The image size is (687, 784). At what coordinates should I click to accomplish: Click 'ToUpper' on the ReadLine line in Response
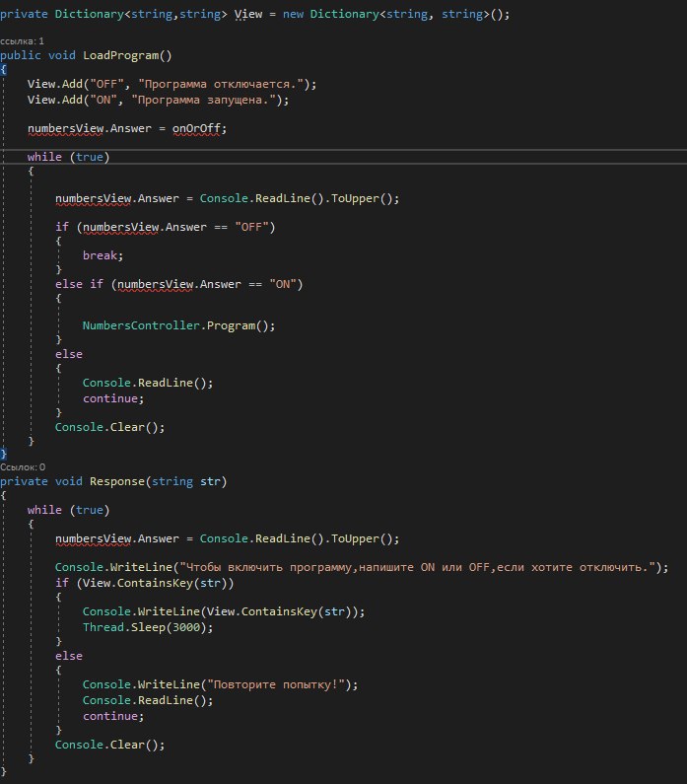[x=355, y=539]
